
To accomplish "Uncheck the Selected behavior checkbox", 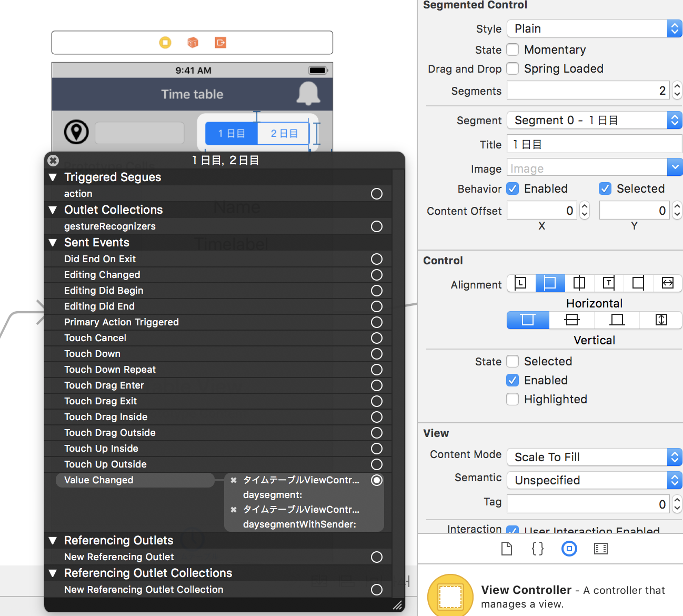I will 605,188.
